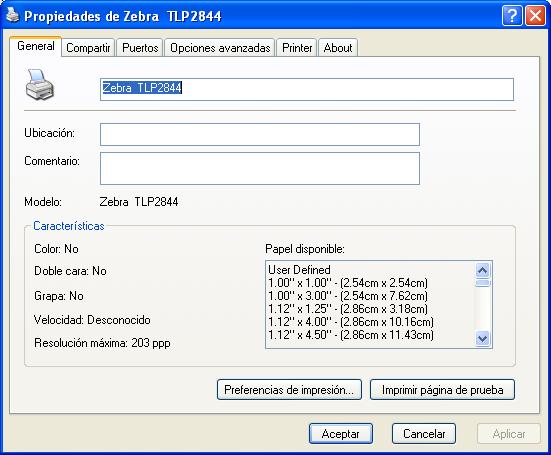551x455 pixels.
Task: Click the printer icon in the title bar
Action: (12, 15)
